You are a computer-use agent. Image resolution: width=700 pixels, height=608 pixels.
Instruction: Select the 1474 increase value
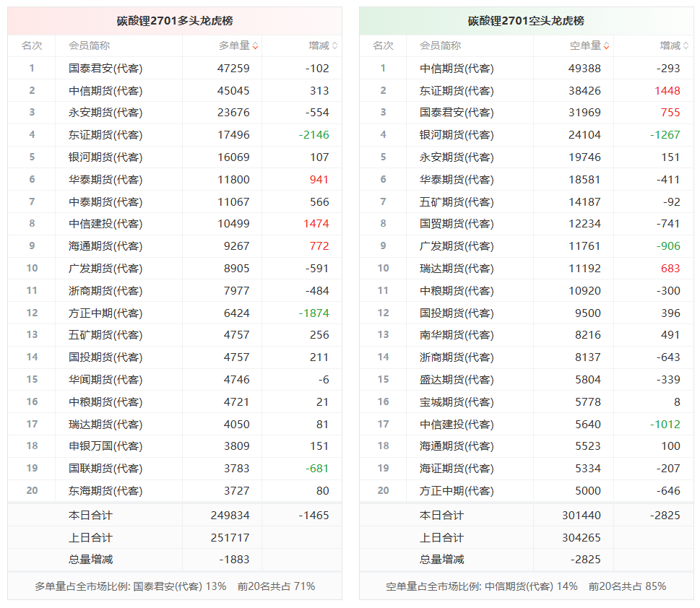[316, 224]
